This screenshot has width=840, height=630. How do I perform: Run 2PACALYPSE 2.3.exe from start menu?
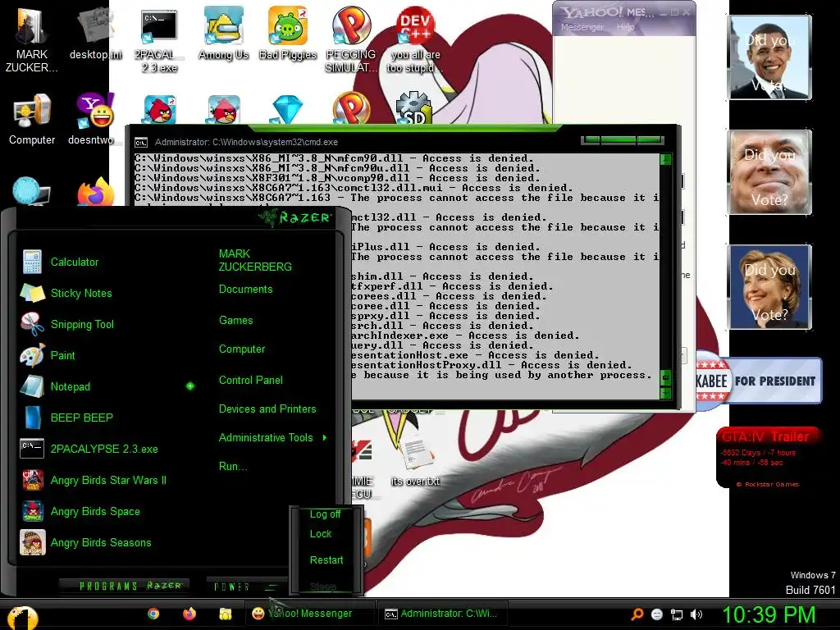click(104, 449)
